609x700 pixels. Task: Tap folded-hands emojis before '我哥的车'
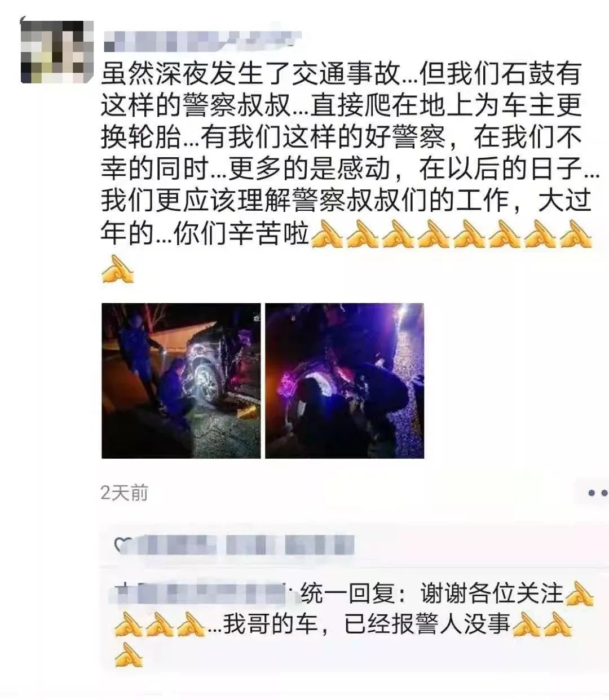(160, 624)
